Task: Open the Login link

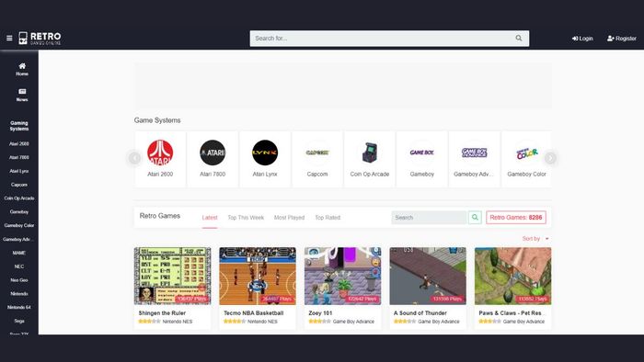Action: coord(582,38)
